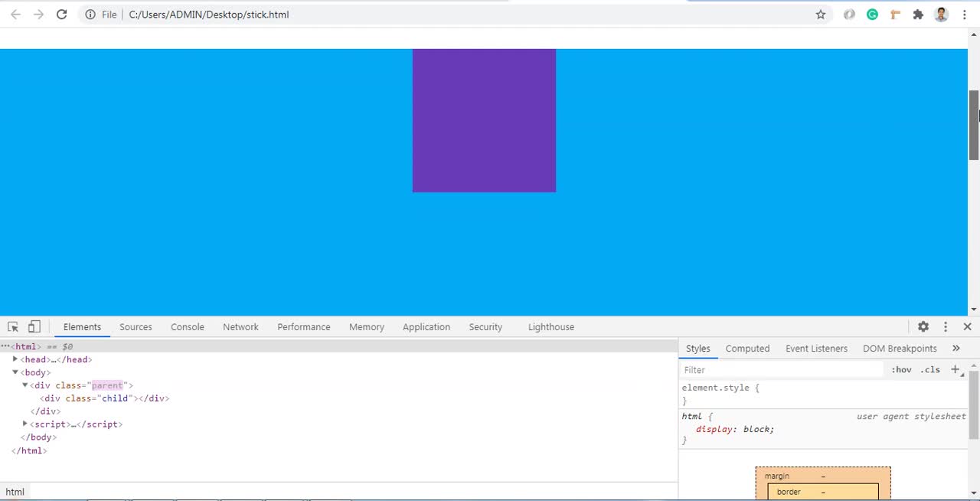Open the Extensions puzzle icon

click(918, 15)
